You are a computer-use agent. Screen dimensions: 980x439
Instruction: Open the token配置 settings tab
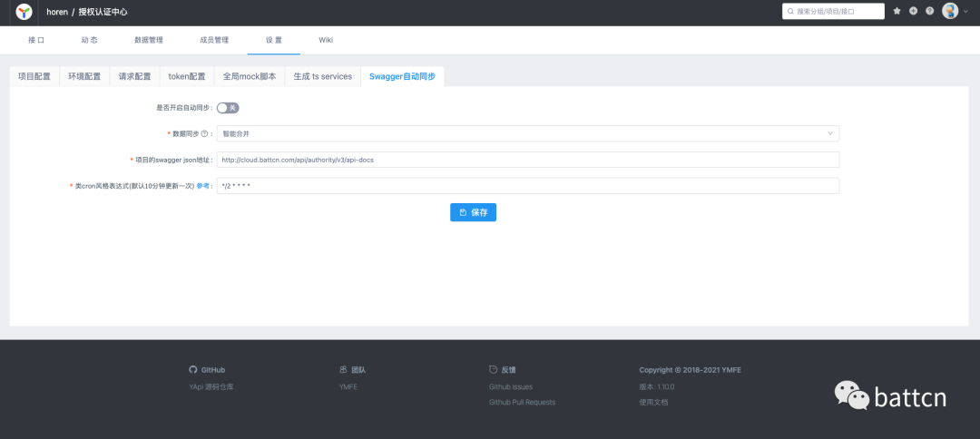click(187, 77)
